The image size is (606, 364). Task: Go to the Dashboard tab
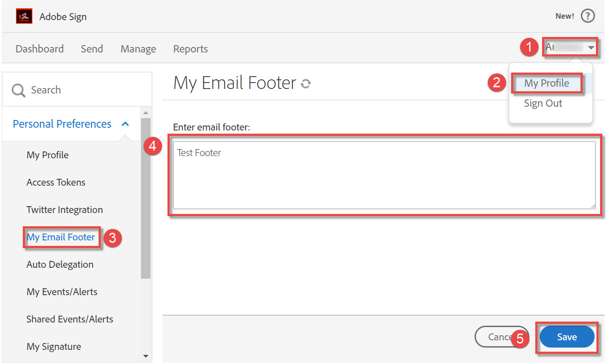40,49
